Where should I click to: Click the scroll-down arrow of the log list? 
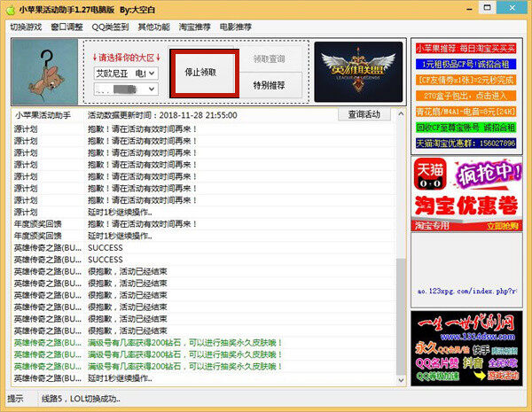[401, 380]
